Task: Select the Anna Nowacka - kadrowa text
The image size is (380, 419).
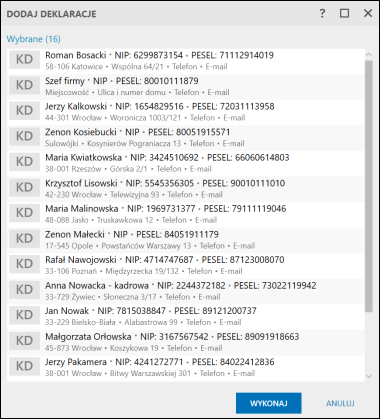Action: (x=97, y=285)
